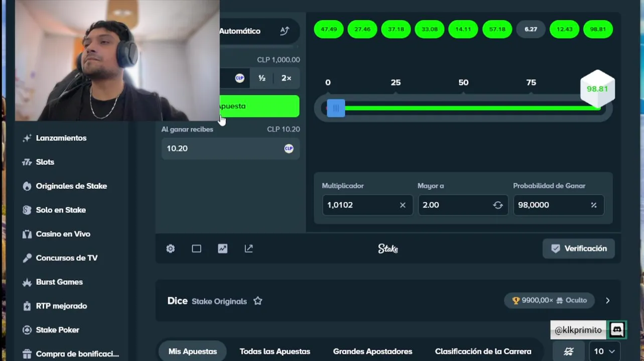Screen dimensions: 644x361
Task: Click the percent icon in Probabilidad field
Action: (594, 205)
